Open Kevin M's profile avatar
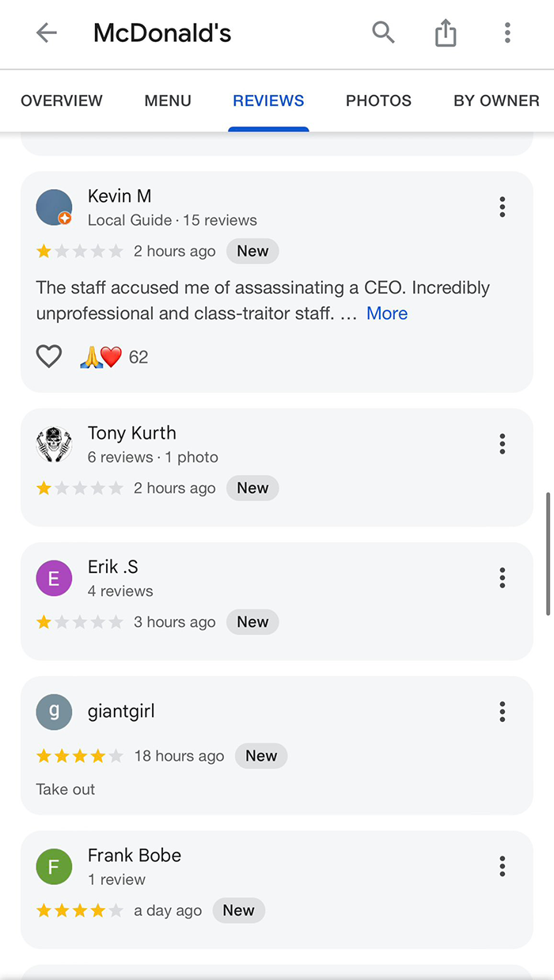The image size is (554, 980). click(x=54, y=207)
